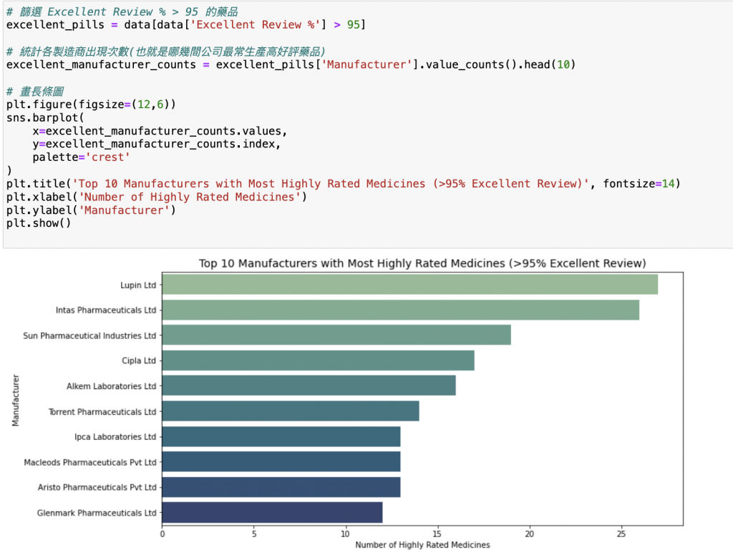Click the 'Macleods Pharmaceuticals Pvt Ltd' label
The image size is (733, 560).
pyautogui.click(x=89, y=463)
